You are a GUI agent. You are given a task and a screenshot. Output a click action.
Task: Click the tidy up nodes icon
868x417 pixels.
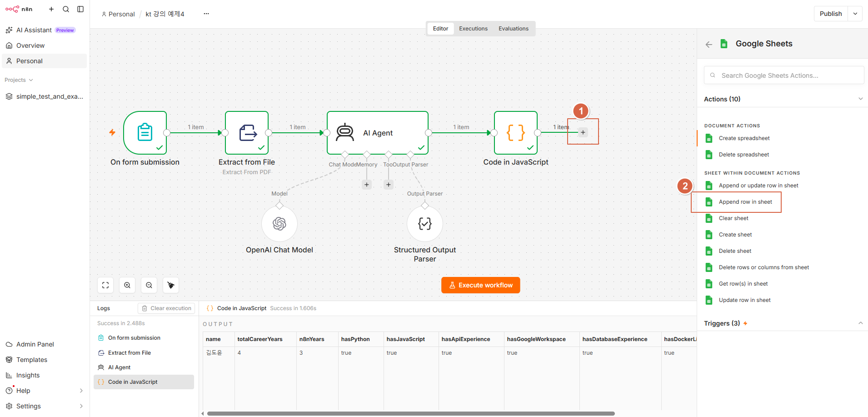pos(171,285)
